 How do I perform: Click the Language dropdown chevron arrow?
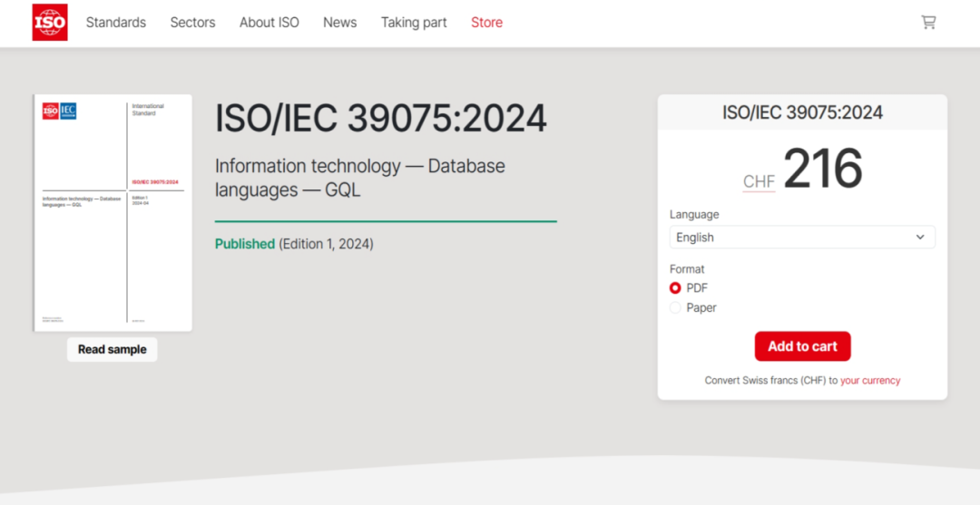pyautogui.click(x=920, y=238)
